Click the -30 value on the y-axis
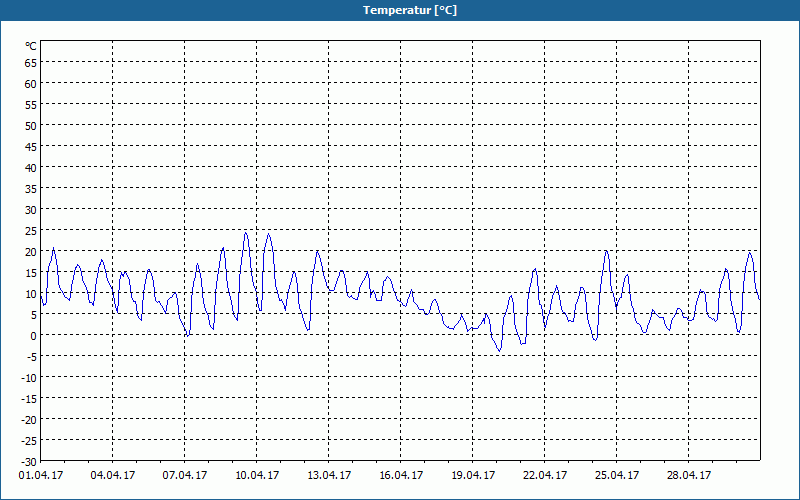This screenshot has width=800, height=500. [x=29, y=462]
